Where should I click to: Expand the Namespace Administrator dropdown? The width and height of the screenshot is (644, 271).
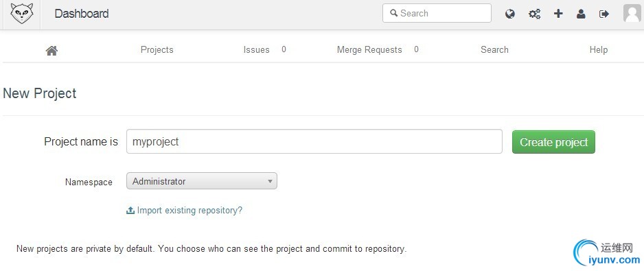click(202, 181)
